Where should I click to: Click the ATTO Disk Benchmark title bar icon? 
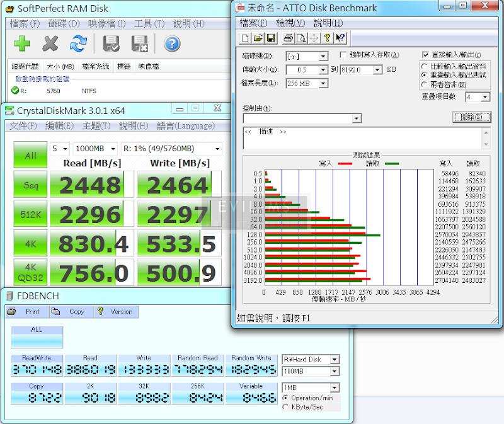click(240, 8)
